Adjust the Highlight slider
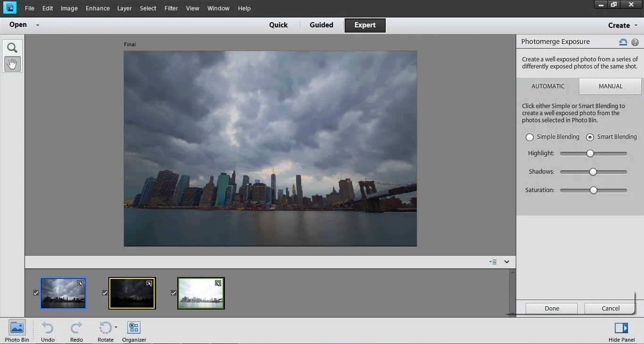644x344 pixels. 590,153
